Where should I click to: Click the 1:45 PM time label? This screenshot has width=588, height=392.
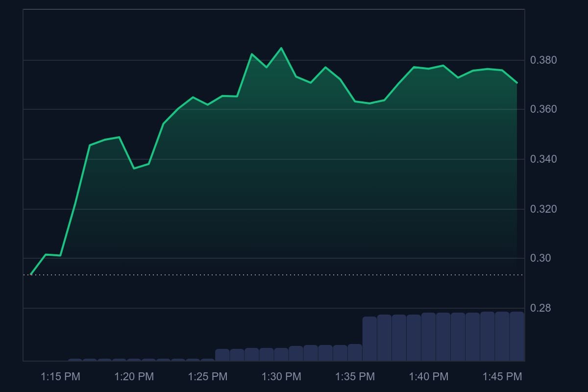tap(502, 377)
